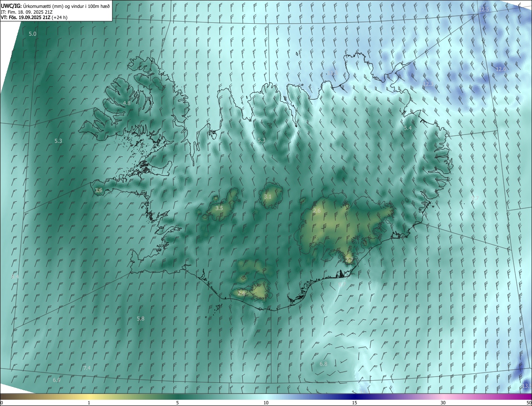The height and width of the screenshot is (406, 532).
Task: Click the 30 tick on the color scale
Action: click(443, 403)
